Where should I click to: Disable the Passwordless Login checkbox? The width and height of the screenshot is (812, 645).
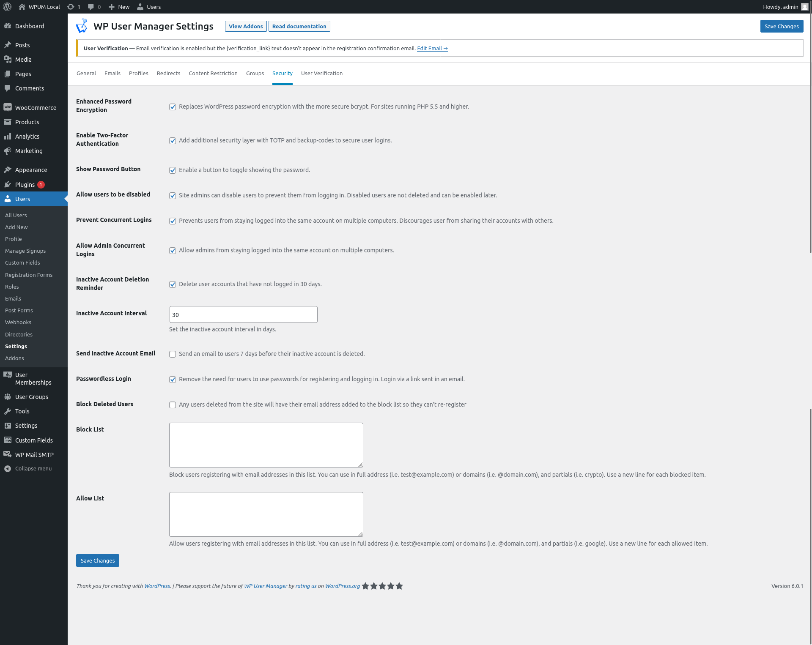[173, 380]
